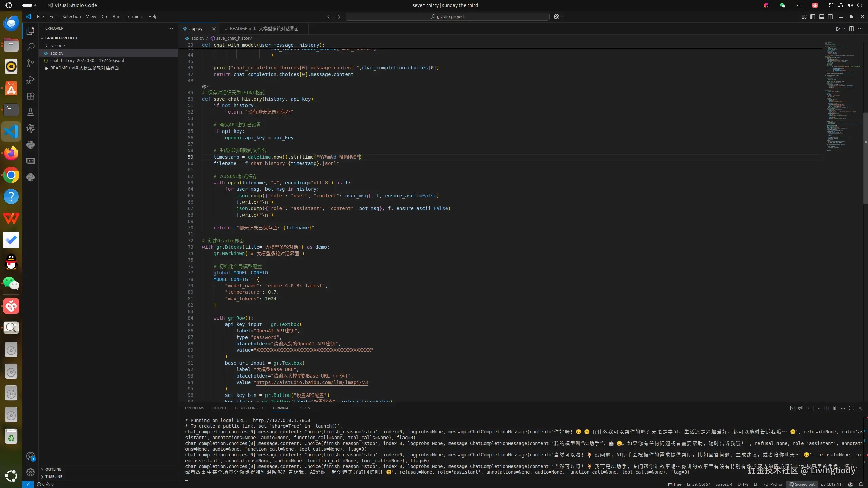This screenshot has height=488, width=868.
Task: Toggle the secondary side bar visibility
Action: coord(830,16)
